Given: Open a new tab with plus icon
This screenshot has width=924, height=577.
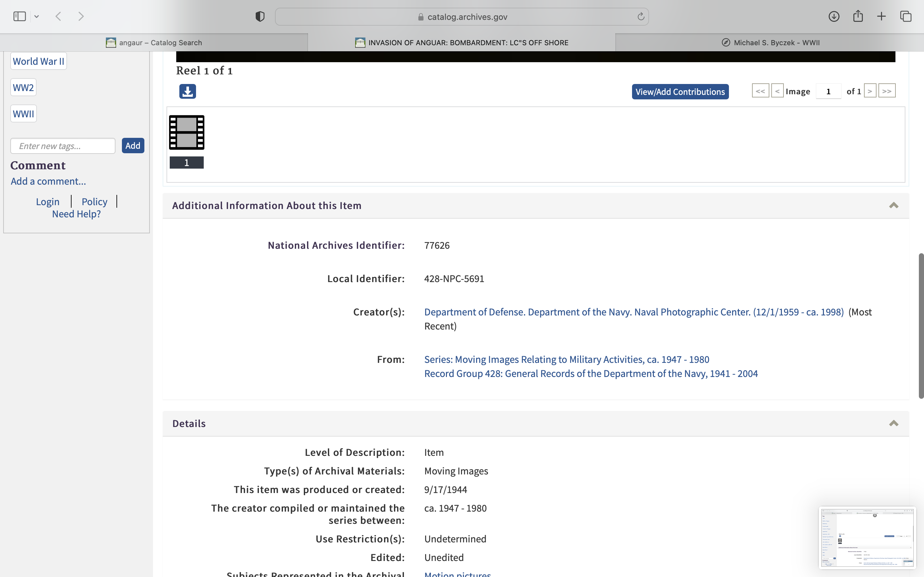Looking at the screenshot, I should pos(882,16).
